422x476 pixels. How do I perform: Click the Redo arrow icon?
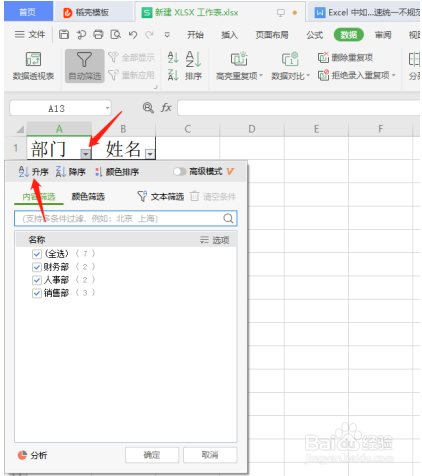pyautogui.click(x=149, y=34)
